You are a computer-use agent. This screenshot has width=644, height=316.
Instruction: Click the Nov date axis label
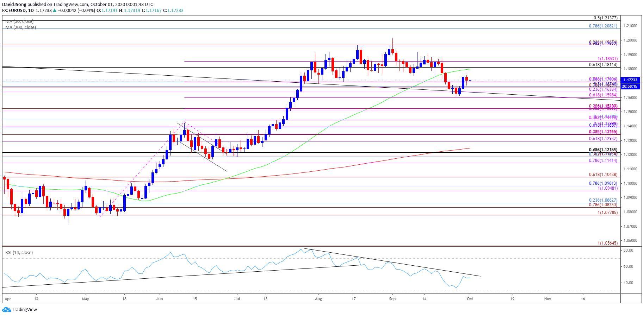(547, 299)
